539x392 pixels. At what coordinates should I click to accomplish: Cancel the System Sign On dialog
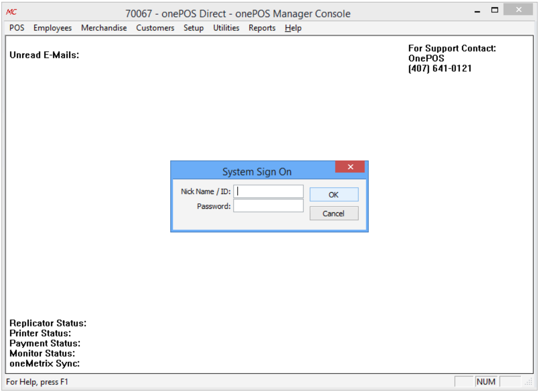[334, 213]
